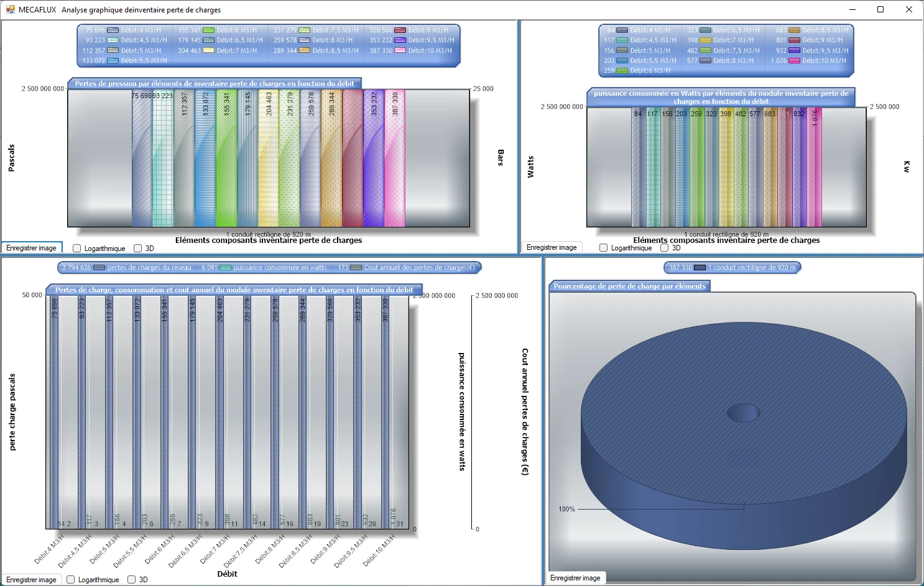Pick the swatch for 801 Débit:9 M3/H
The image size is (924, 586).
tap(795, 40)
